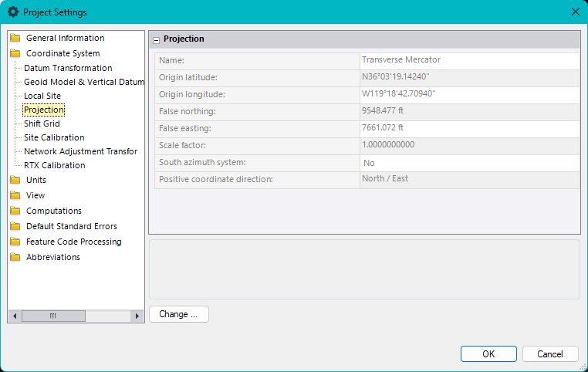
Task: Click the Origin latitude value field
Action: pyautogui.click(x=469, y=77)
